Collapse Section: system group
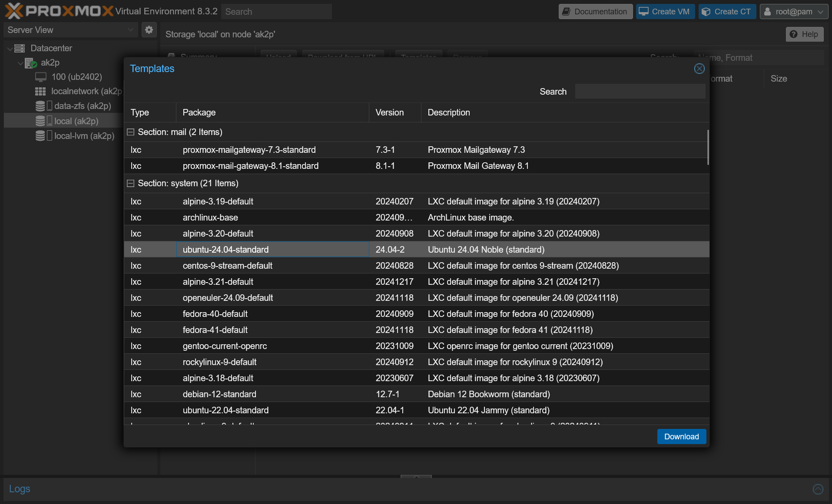The width and height of the screenshot is (832, 504). coord(130,183)
